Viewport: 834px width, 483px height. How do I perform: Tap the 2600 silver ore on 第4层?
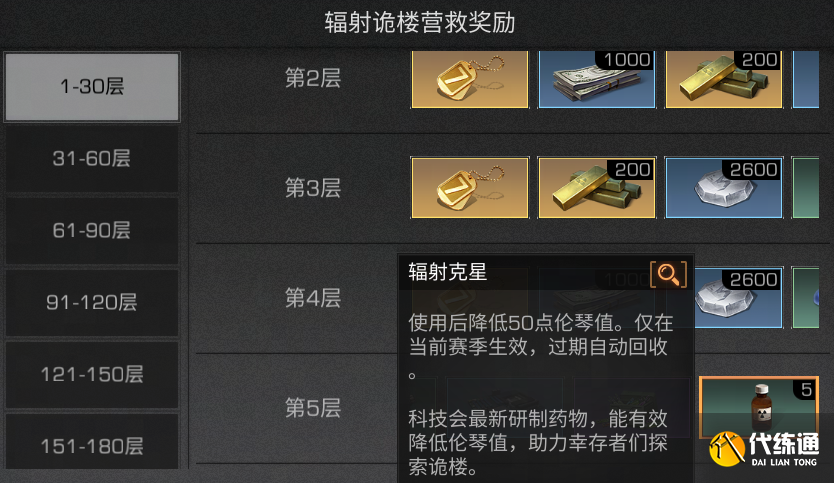pos(739,297)
